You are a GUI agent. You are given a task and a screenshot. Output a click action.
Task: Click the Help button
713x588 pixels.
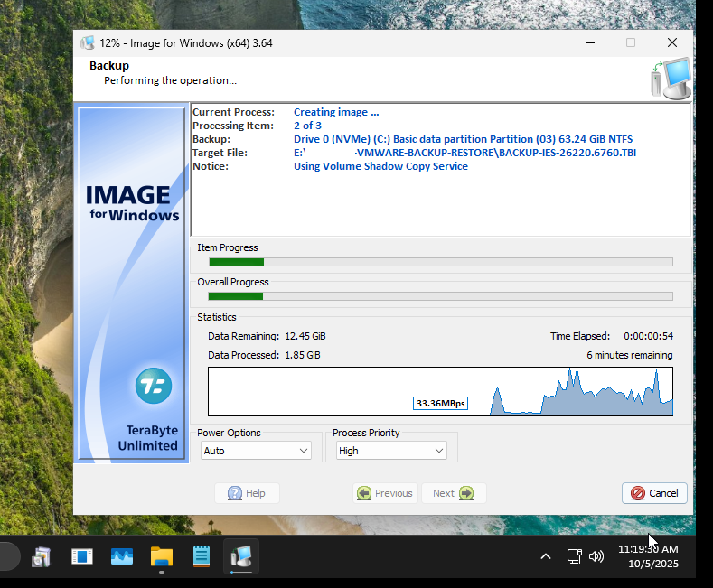pos(247,493)
